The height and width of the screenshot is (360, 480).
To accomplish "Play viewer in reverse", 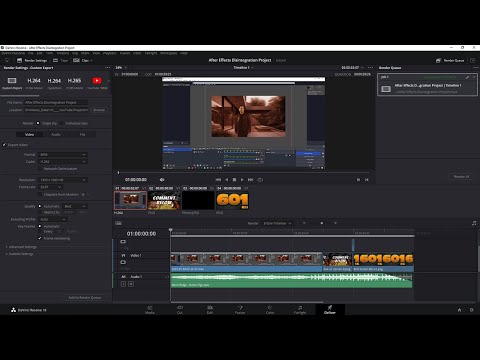I will [227, 180].
